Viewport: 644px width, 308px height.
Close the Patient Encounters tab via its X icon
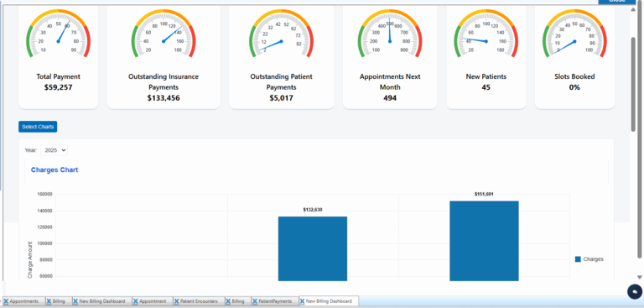pos(177,301)
